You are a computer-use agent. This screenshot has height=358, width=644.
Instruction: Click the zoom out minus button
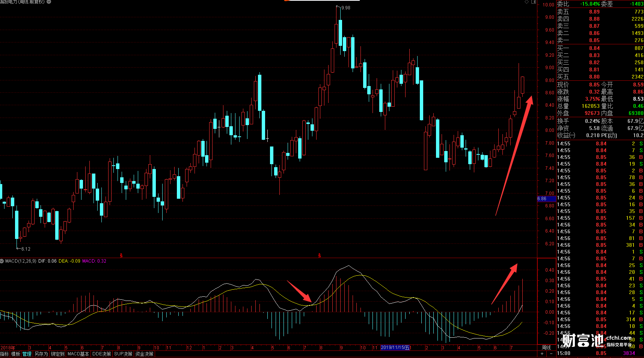coord(551,354)
